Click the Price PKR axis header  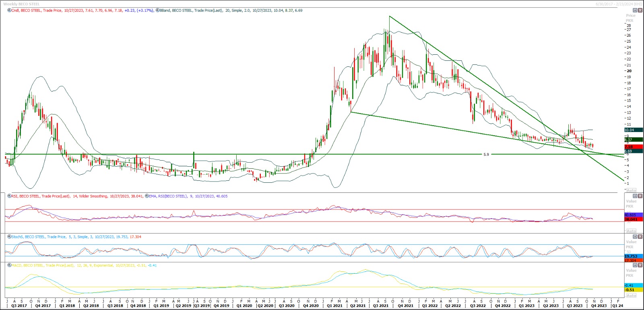(x=630, y=18)
